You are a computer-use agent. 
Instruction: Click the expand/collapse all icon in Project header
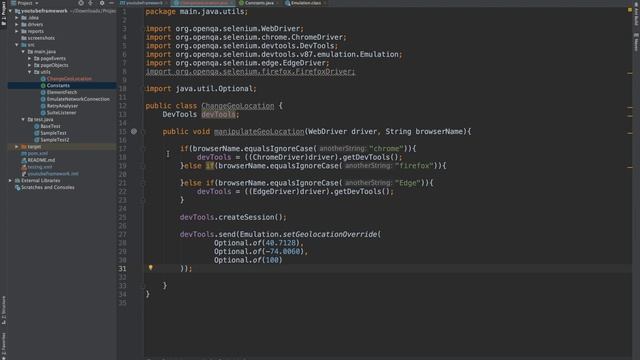[x=90, y=3]
